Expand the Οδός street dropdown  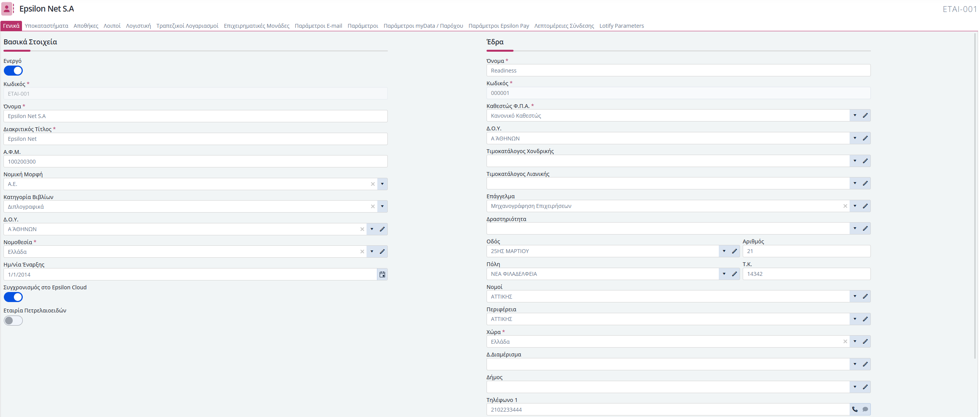(x=724, y=251)
